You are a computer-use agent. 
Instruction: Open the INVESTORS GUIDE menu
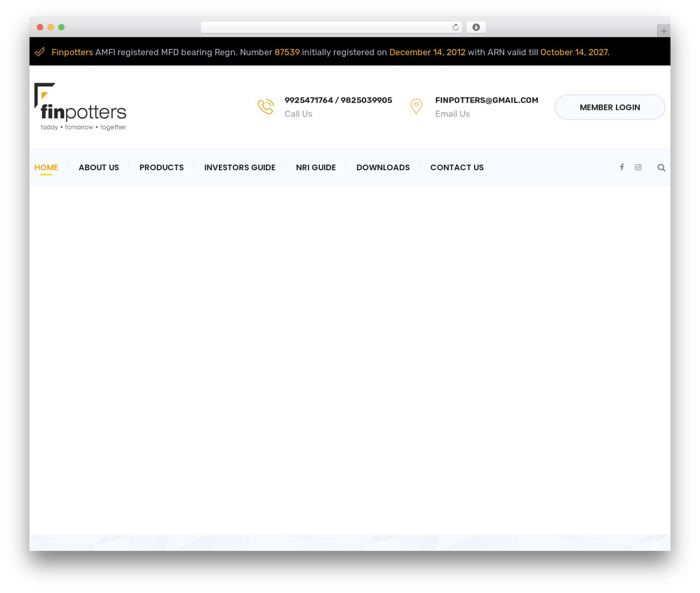coord(240,167)
